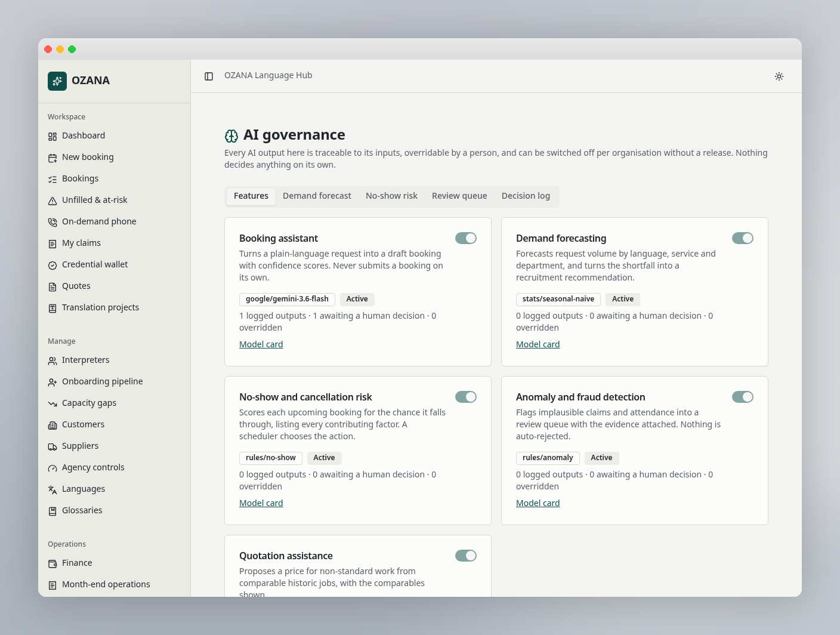Click the Interpreters people icon
Image resolution: width=840 pixels, height=635 pixels.
click(x=52, y=361)
